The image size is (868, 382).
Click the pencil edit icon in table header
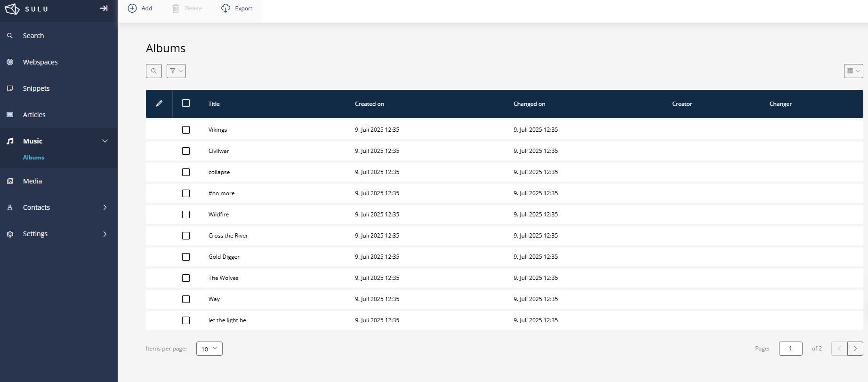click(159, 103)
